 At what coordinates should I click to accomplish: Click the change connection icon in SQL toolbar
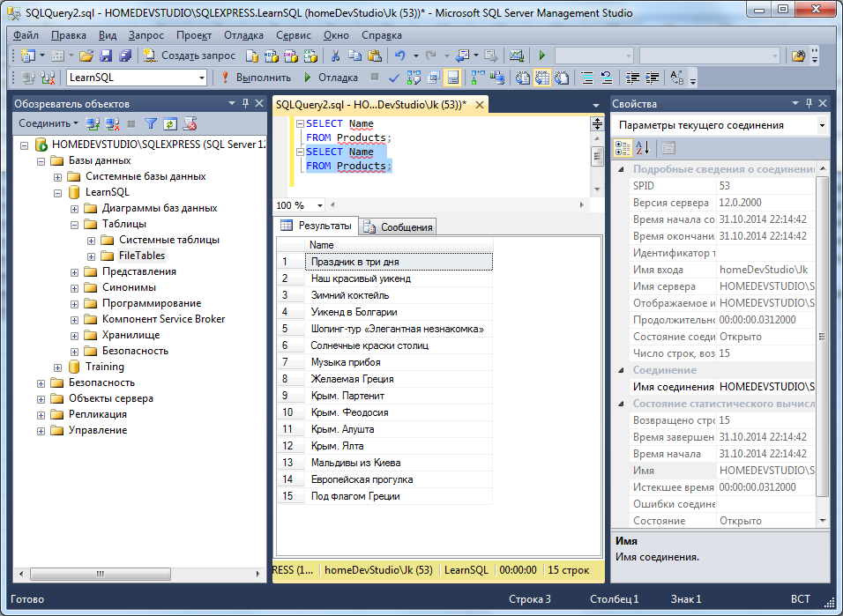pyautogui.click(x=48, y=78)
